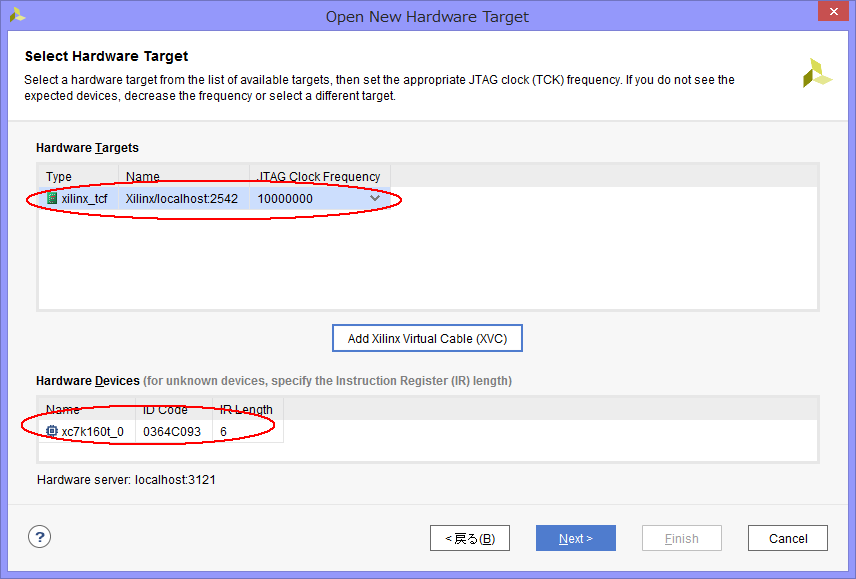Screen dimensions: 856x579
Task: Click the xc7k160t_0 chip icon
Action: (x=52, y=431)
